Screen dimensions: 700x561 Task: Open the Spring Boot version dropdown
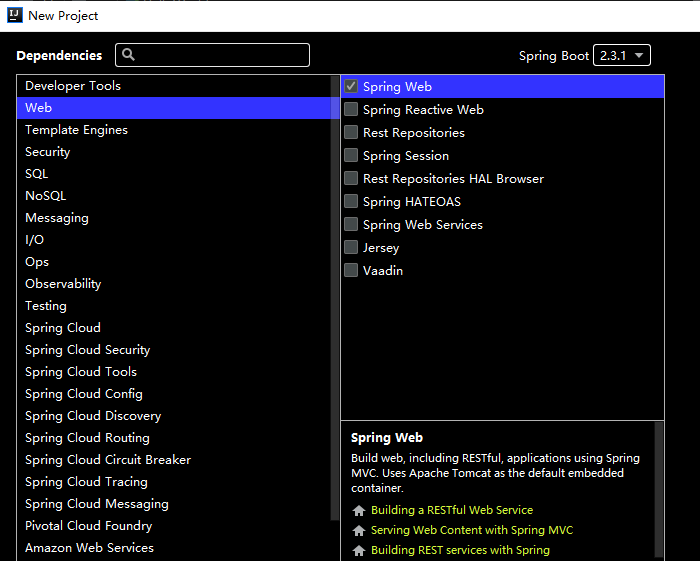(621, 55)
